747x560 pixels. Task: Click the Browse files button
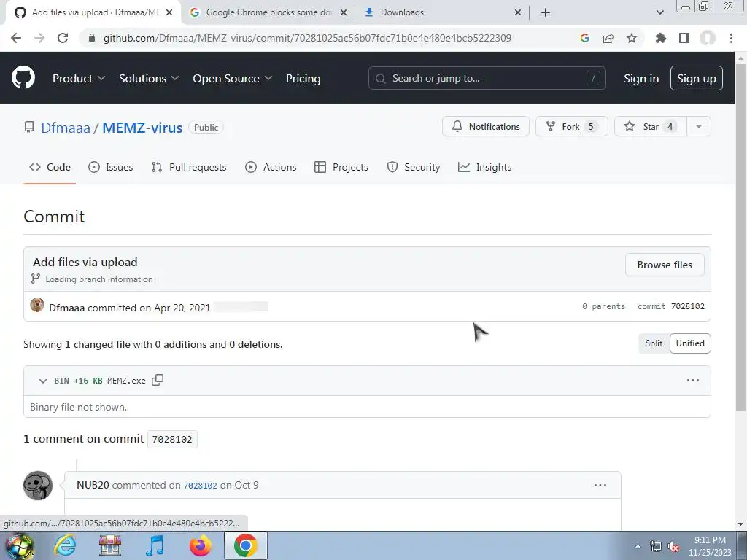(665, 265)
